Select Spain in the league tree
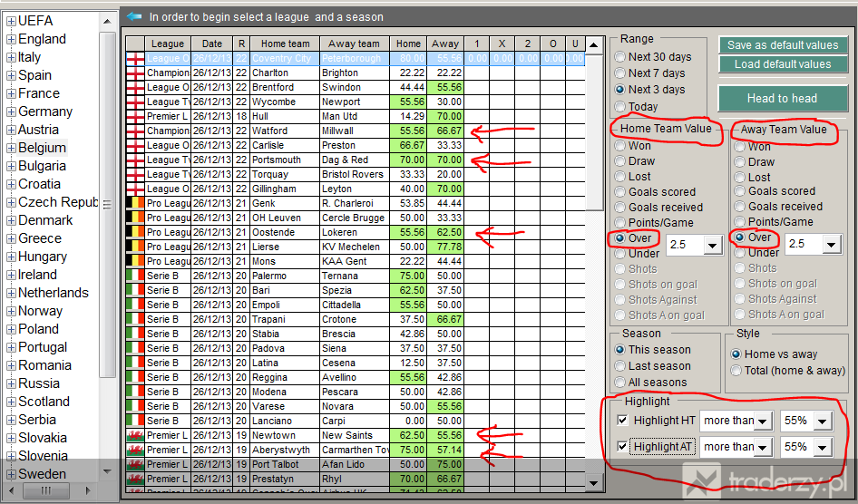This screenshot has height=504, width=858. (x=35, y=75)
